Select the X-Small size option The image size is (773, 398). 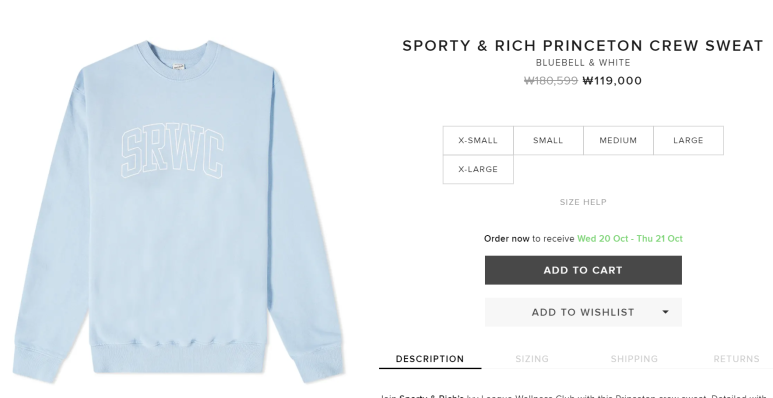tap(478, 141)
